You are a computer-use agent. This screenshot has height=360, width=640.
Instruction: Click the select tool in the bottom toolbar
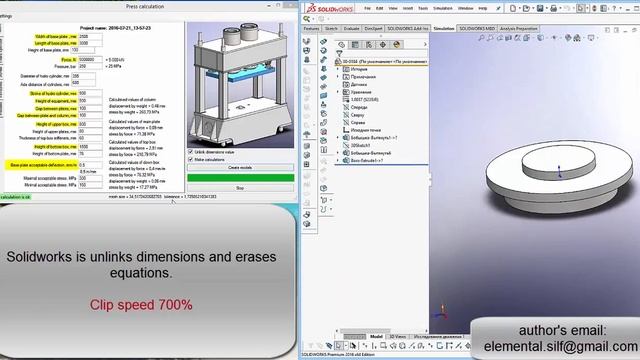(339, 346)
